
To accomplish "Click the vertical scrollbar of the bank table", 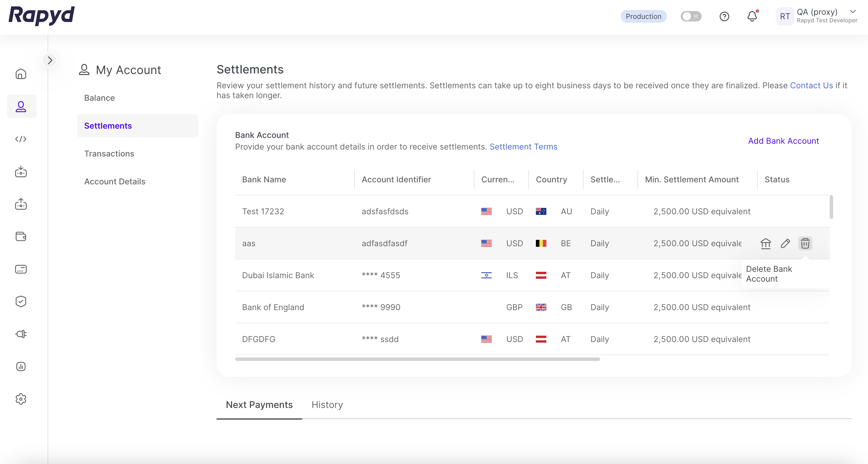I will [x=831, y=207].
